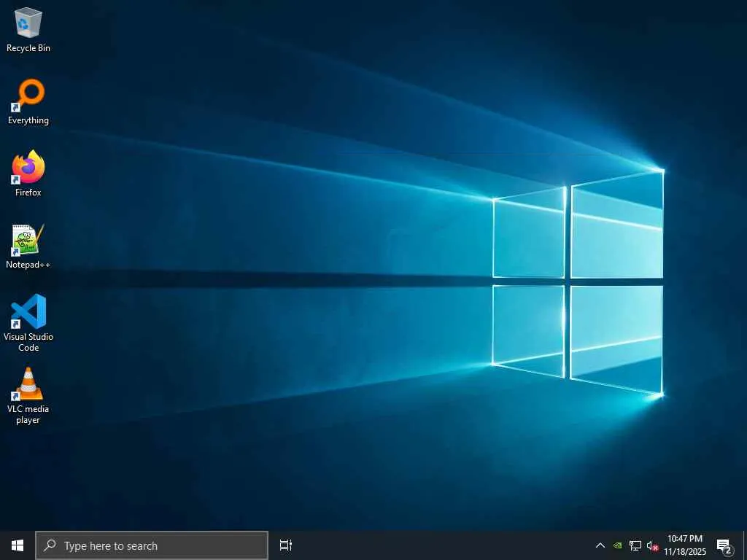Select the Visual Studio Code shortcut
The image size is (747, 560).
28,323
